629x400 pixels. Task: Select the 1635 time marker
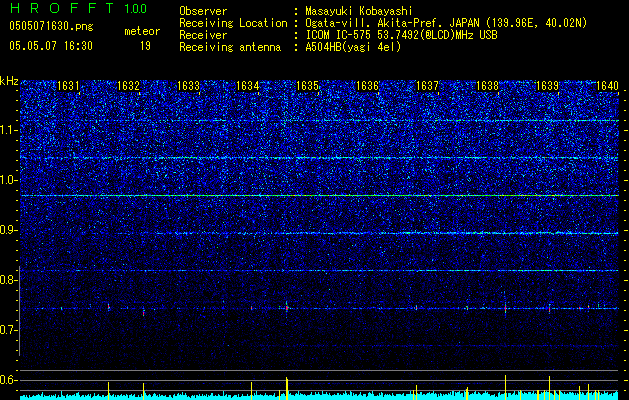click(x=308, y=86)
